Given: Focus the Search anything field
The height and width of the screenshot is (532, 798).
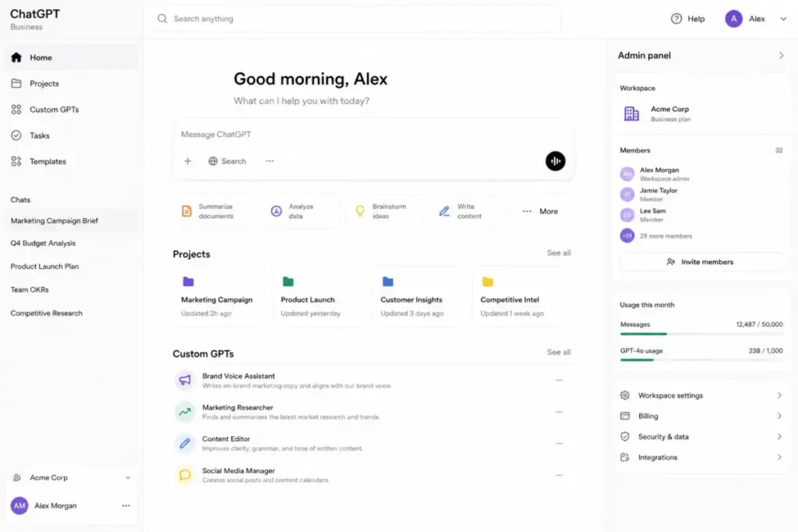Looking at the screenshot, I should click(x=355, y=19).
